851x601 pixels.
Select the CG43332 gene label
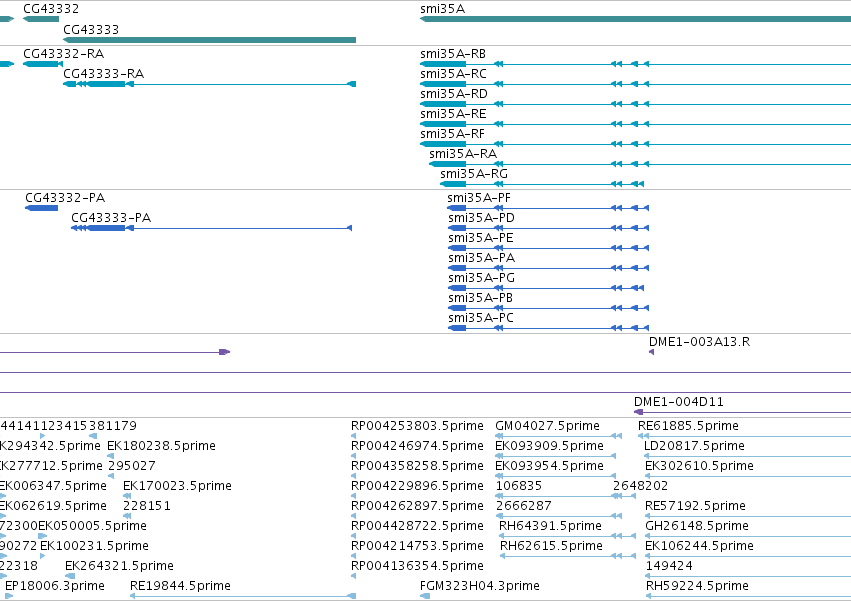click(x=51, y=9)
